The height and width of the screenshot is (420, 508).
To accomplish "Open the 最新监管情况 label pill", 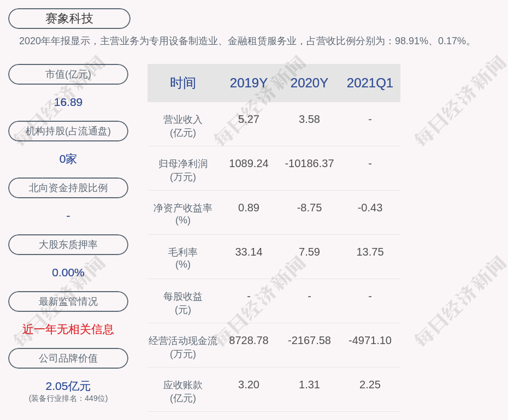I will click(x=68, y=301).
